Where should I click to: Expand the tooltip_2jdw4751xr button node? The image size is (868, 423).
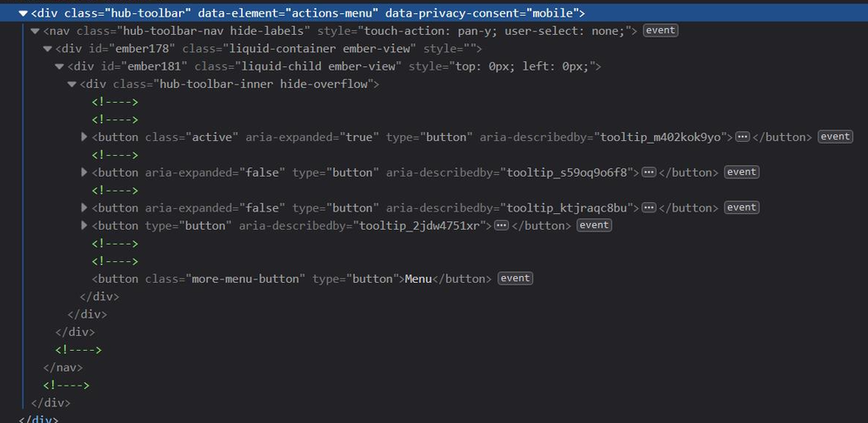(x=84, y=225)
